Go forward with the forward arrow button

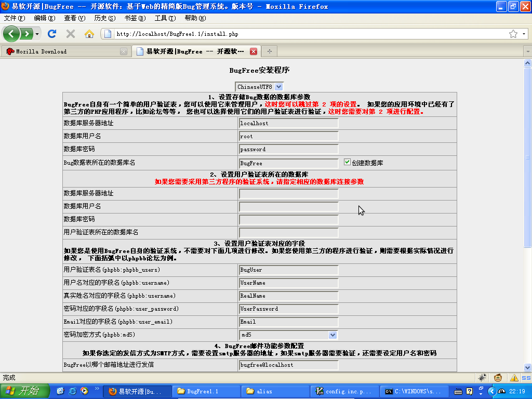pyautogui.click(x=27, y=34)
